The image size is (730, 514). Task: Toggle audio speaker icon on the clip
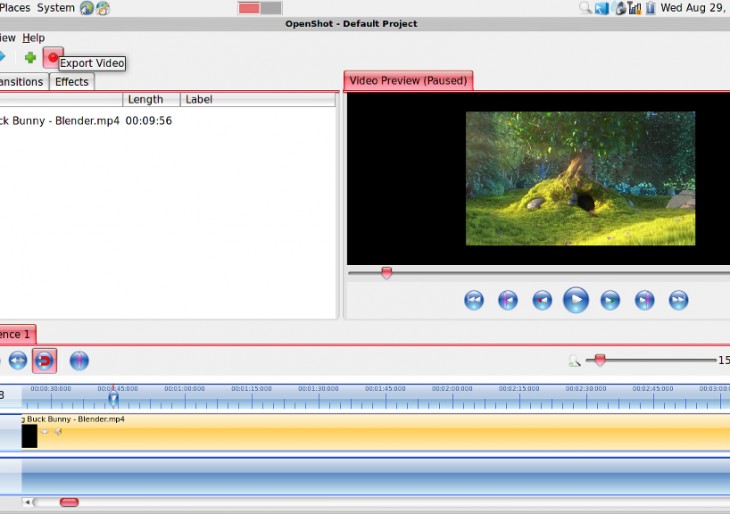point(58,431)
